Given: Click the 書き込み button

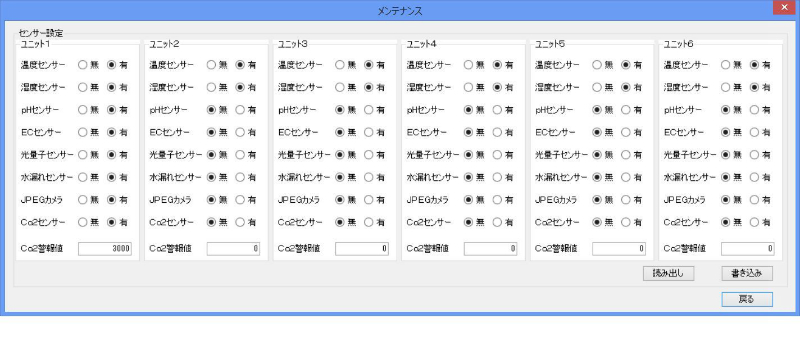Looking at the screenshot, I should point(747,274).
